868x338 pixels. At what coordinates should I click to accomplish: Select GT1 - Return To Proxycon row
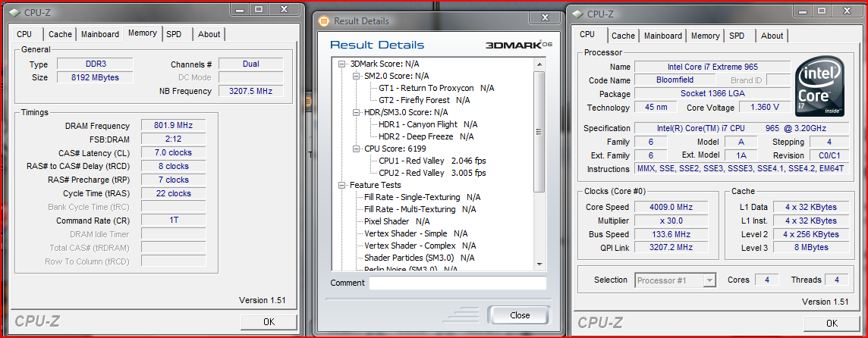click(436, 88)
